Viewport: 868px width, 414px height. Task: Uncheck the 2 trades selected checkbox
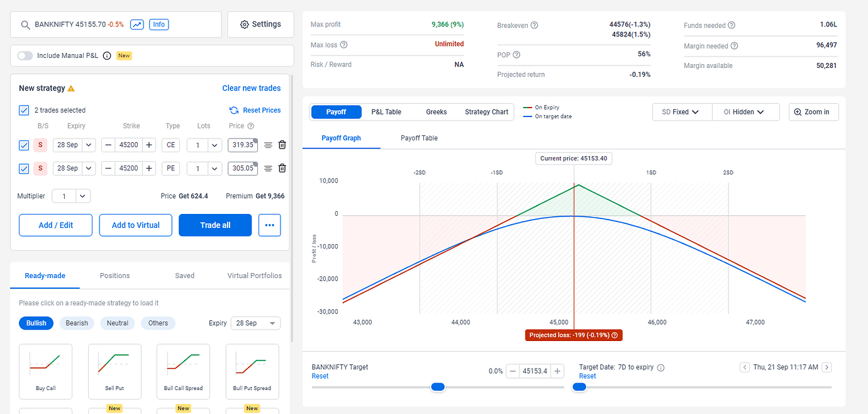(x=23, y=109)
